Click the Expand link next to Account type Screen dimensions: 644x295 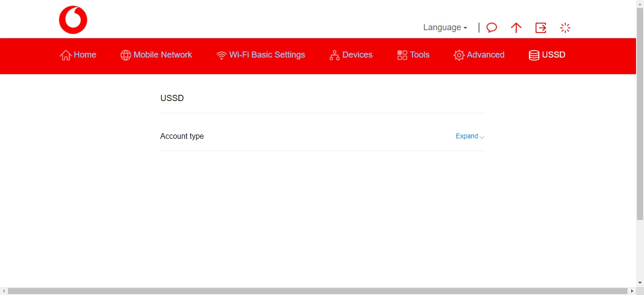click(466, 136)
